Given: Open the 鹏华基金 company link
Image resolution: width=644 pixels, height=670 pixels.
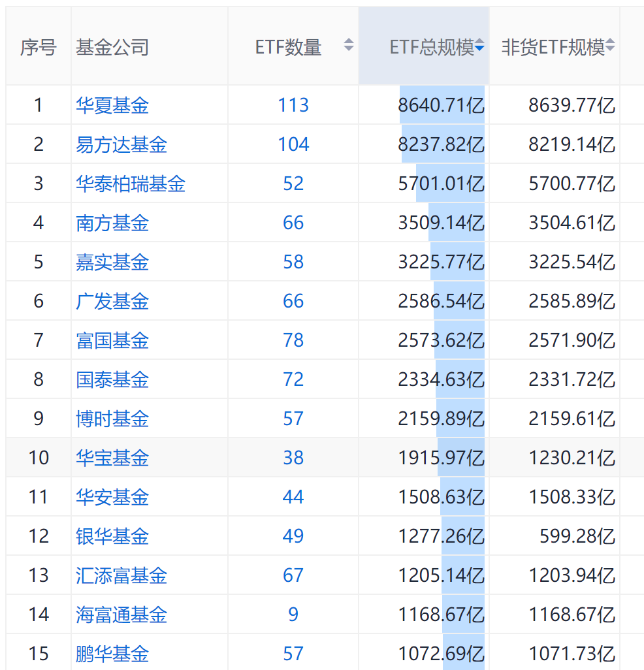Looking at the screenshot, I should pos(112,653).
